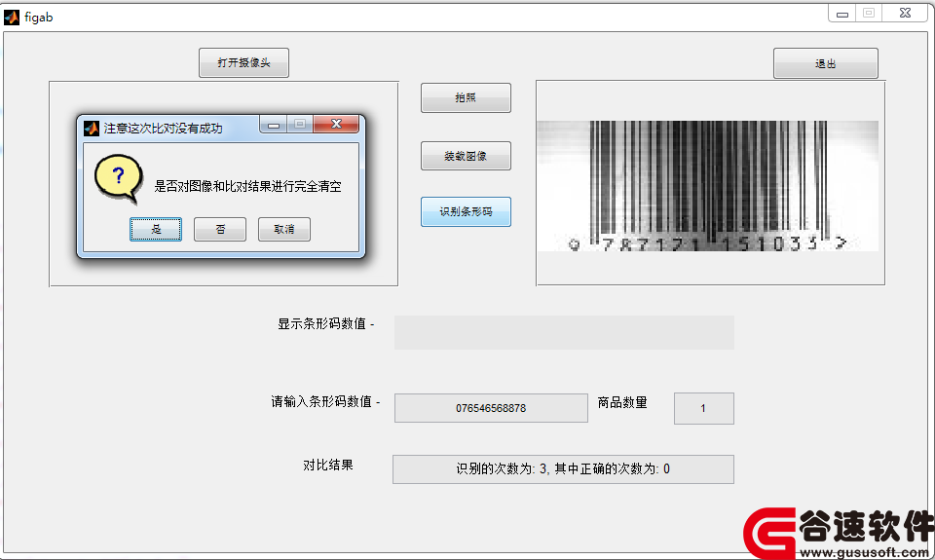The image size is (935, 560).
Task: Click the 请输入条形码数值 label
Action: point(325,402)
